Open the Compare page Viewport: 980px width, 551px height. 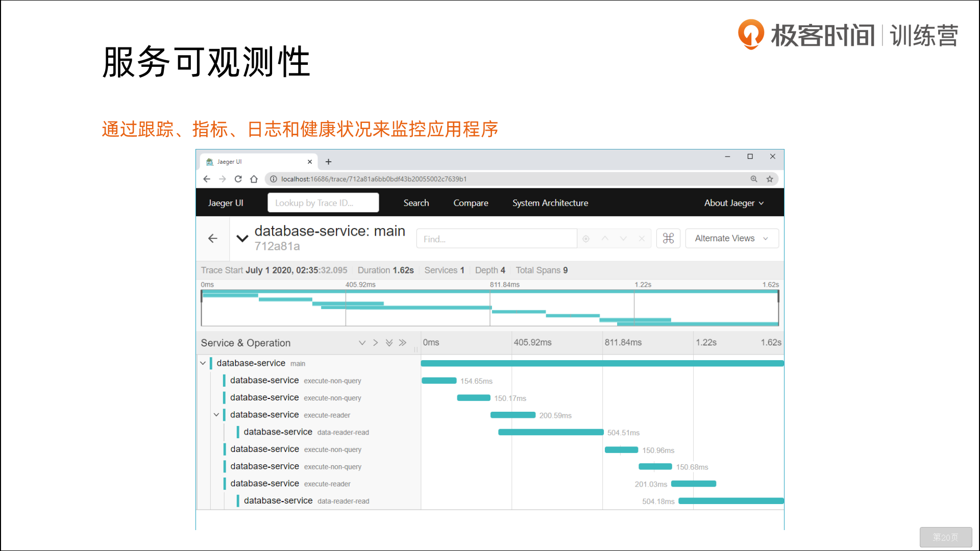471,203
